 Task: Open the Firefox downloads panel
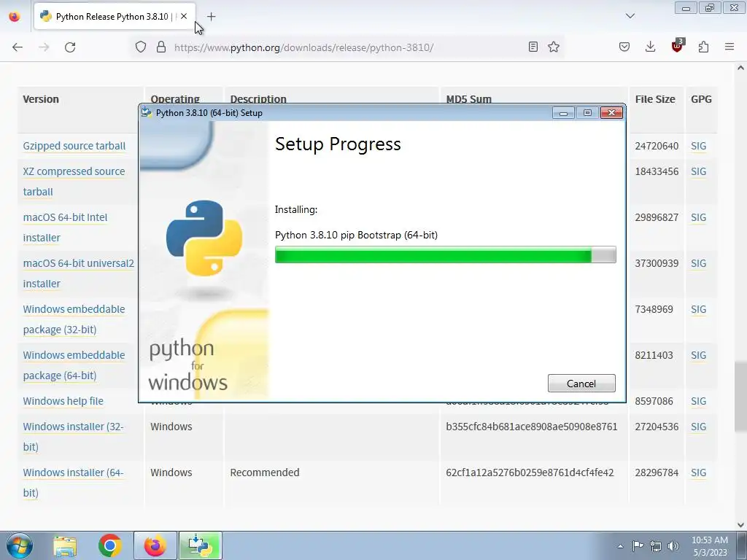650,47
